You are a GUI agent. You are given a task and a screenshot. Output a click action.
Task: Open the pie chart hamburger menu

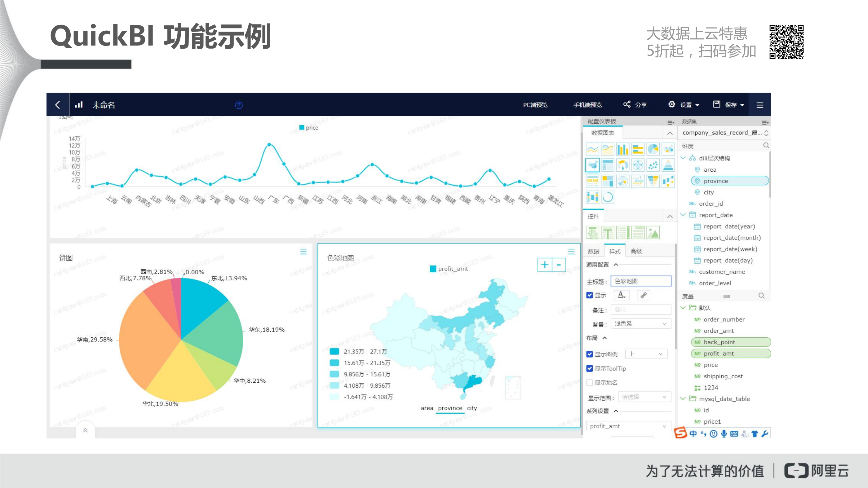[303, 252]
